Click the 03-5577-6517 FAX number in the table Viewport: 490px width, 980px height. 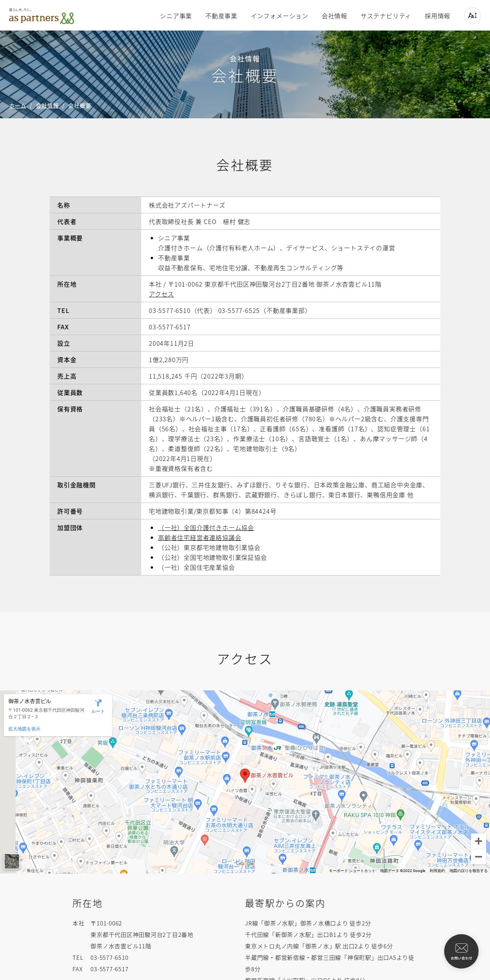pyautogui.click(x=169, y=327)
